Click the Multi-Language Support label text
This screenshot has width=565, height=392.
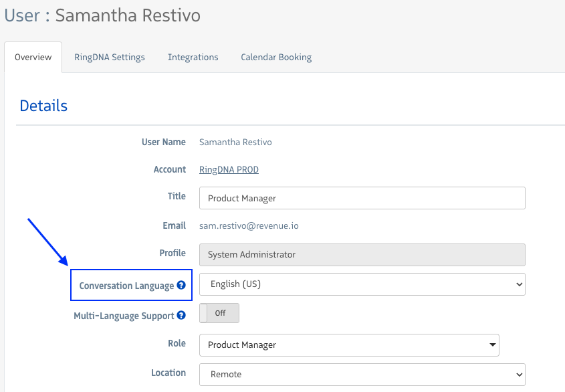tap(124, 316)
